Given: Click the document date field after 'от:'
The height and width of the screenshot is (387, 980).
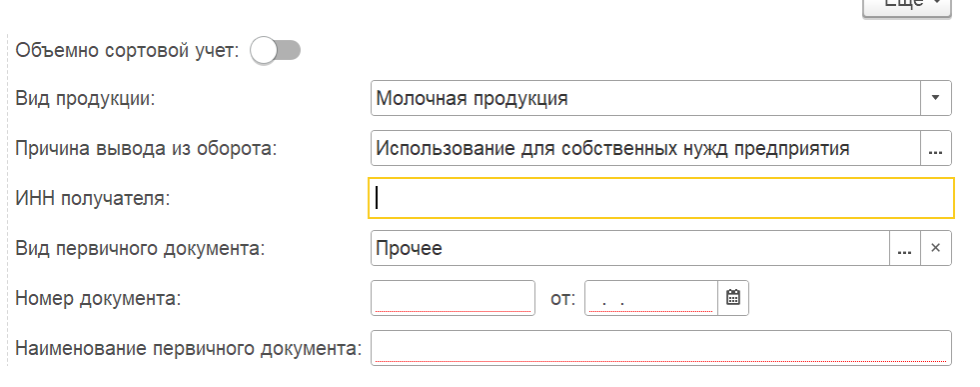Looking at the screenshot, I should point(652,298).
